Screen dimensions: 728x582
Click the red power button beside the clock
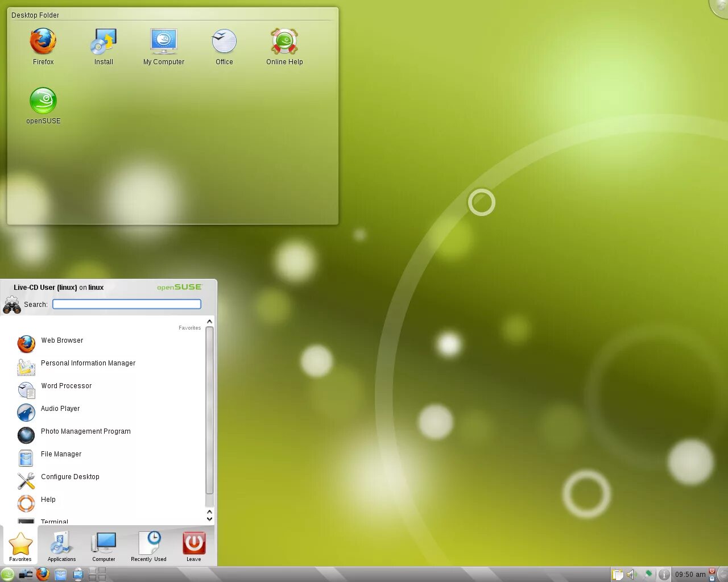pos(712,571)
